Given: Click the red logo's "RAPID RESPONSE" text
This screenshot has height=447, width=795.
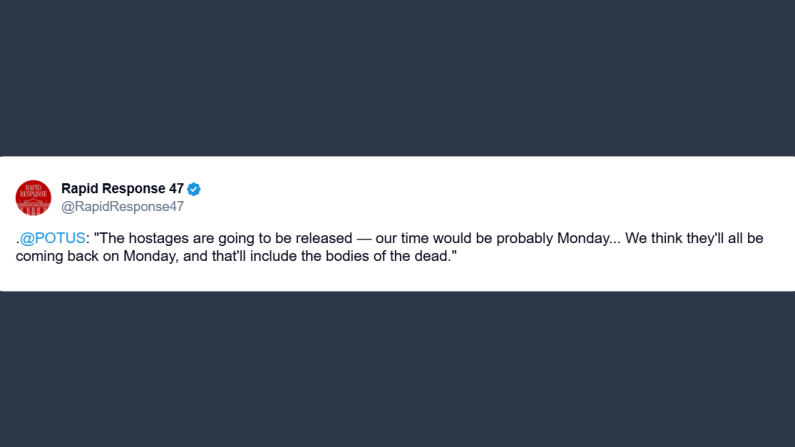Looking at the screenshot, I should tap(33, 191).
